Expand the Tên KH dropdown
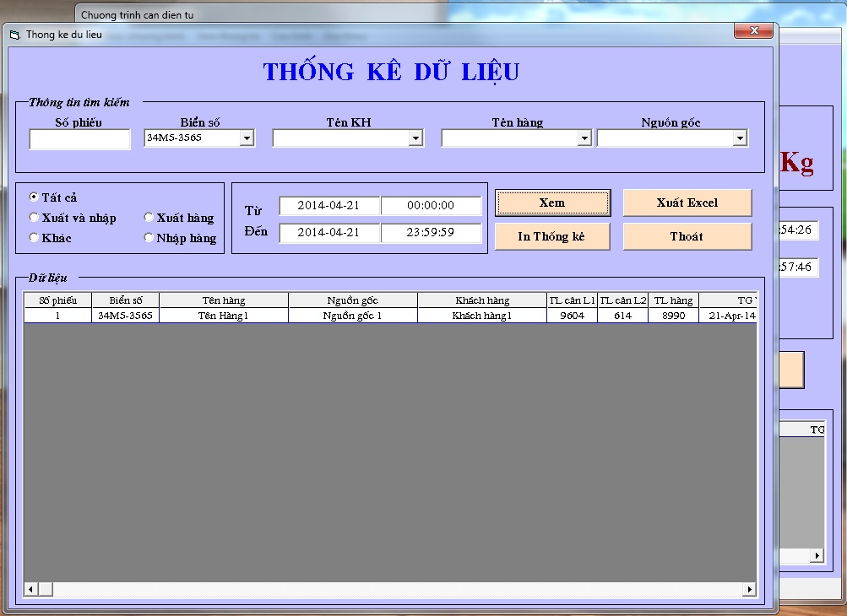The width and height of the screenshot is (847, 616). (x=415, y=138)
